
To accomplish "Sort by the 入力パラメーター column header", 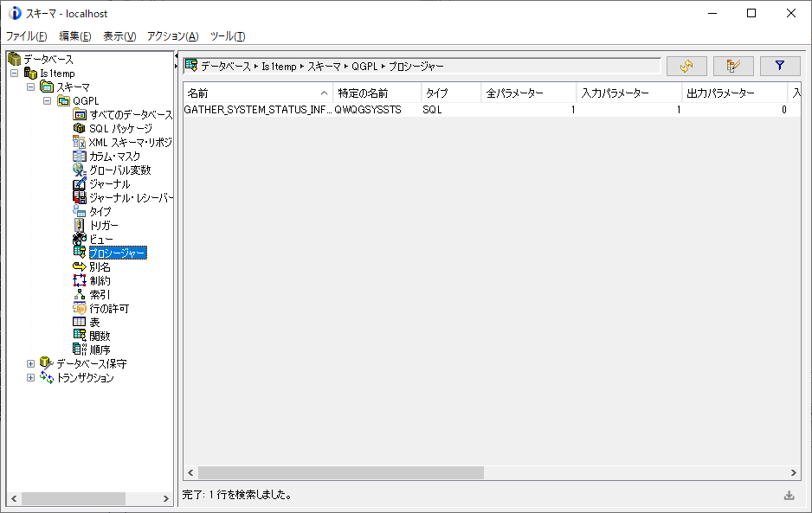I will tap(629, 93).
